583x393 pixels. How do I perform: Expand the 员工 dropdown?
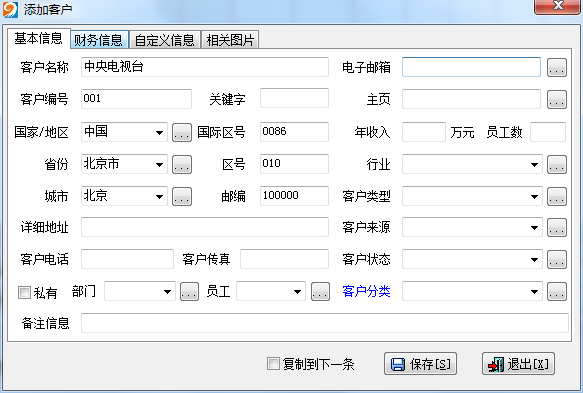click(x=297, y=291)
